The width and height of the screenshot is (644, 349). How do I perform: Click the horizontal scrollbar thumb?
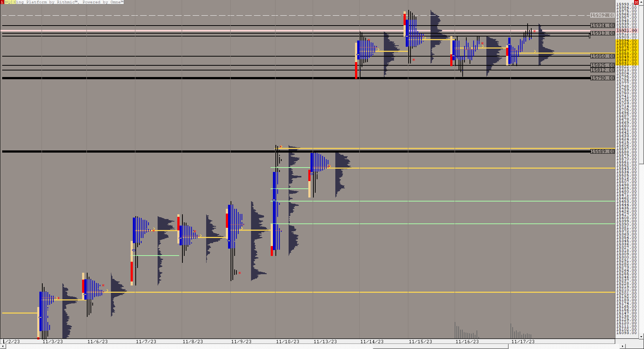(440, 346)
